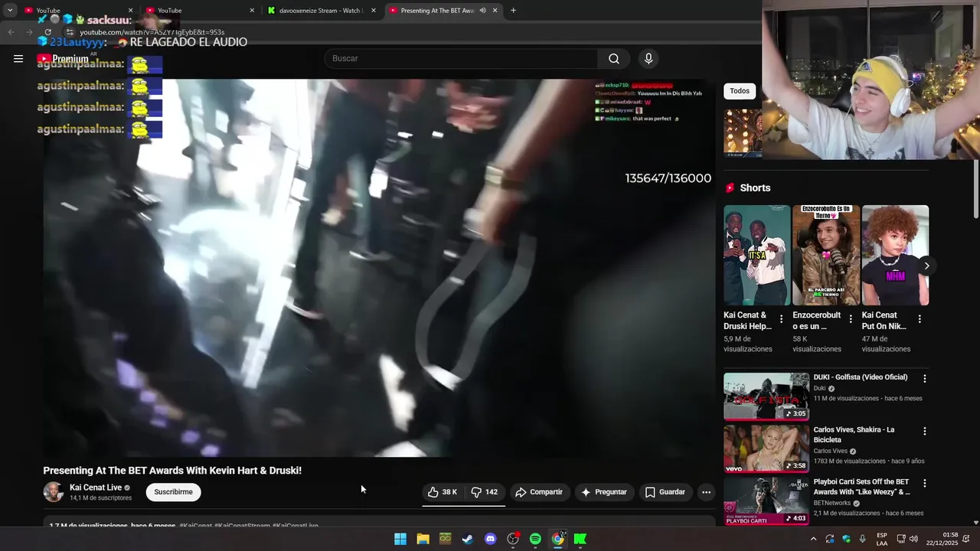
Task: Open OBS Studio from the taskbar
Action: coord(513,540)
